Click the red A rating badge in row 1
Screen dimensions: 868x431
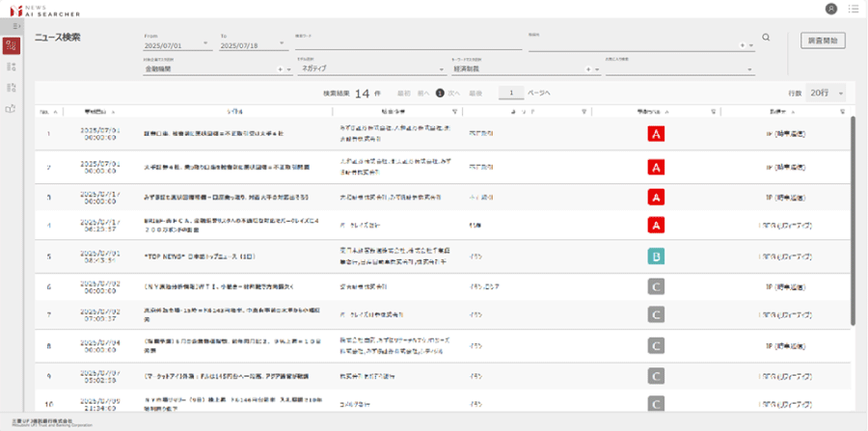click(656, 134)
